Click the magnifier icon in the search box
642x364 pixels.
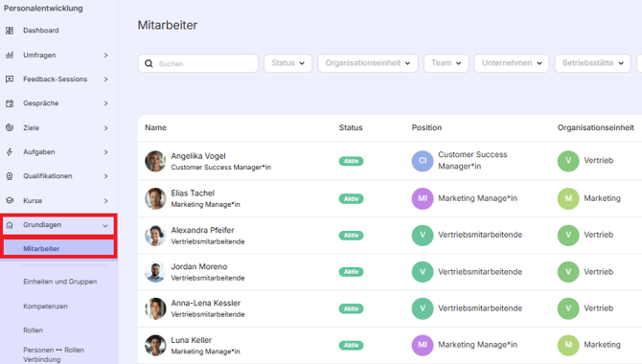pyautogui.click(x=149, y=63)
